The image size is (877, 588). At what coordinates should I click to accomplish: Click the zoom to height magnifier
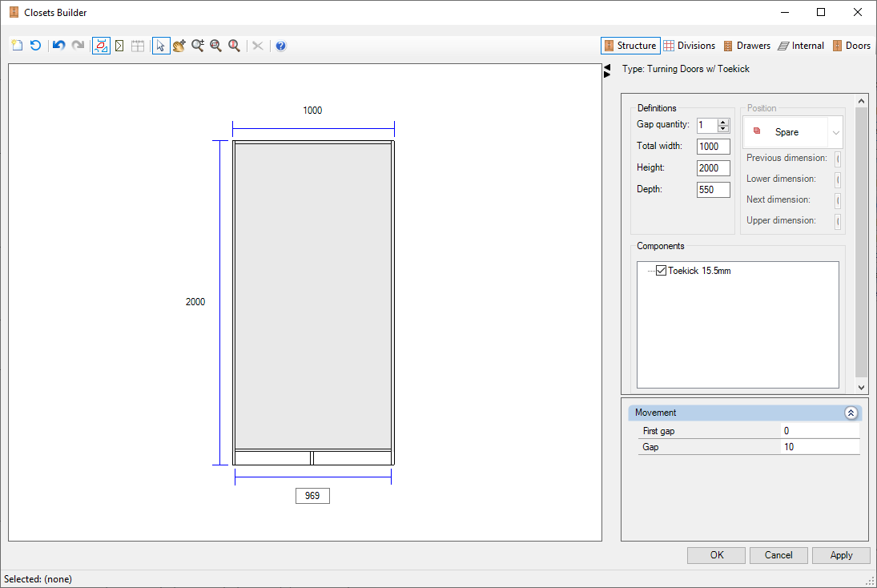[x=235, y=46]
